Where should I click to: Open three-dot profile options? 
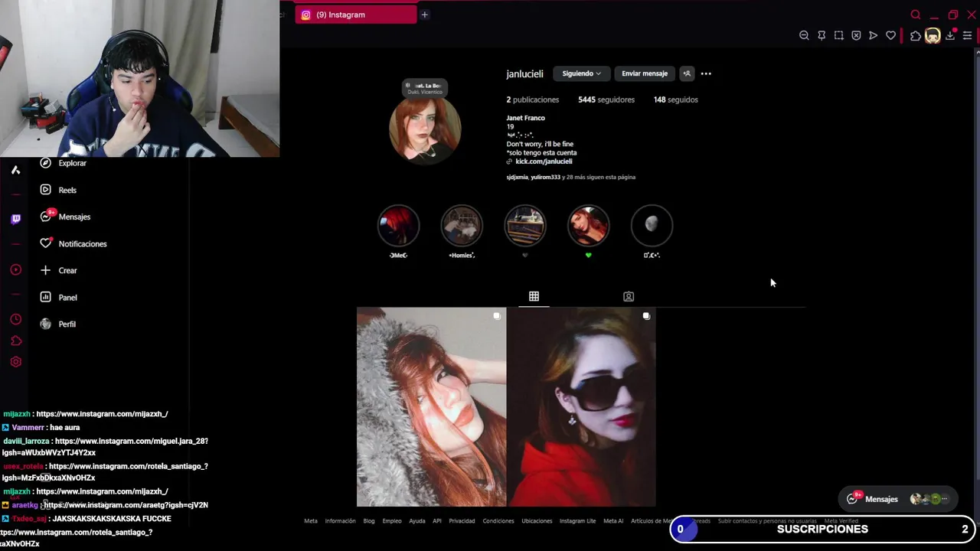(x=706, y=73)
